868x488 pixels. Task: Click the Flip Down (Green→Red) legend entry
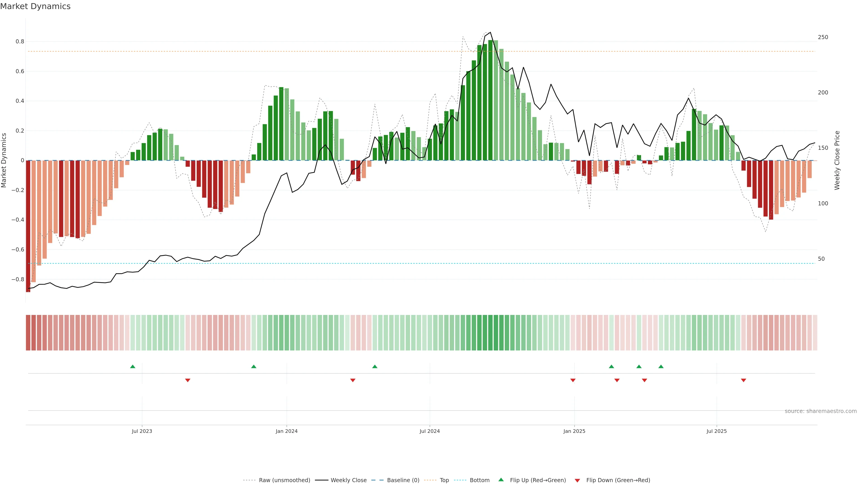618,480
